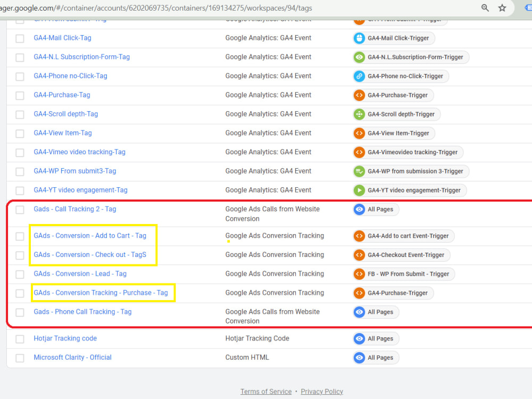
Task: Click the first GA4-Purchase-Trigger code icon
Action: (359, 95)
